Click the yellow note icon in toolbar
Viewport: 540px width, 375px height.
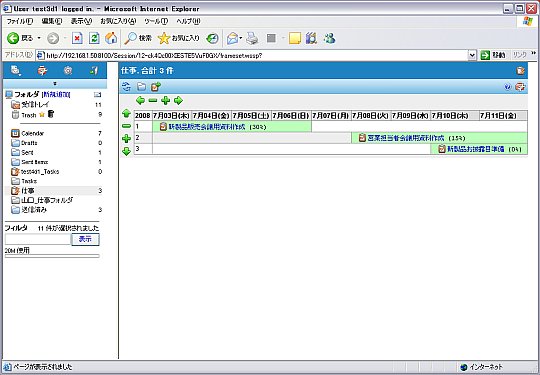(295, 38)
